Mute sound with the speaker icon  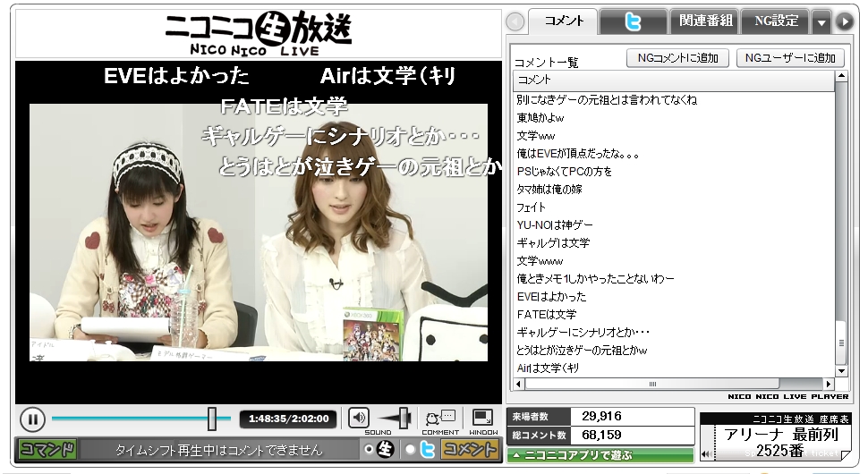[x=359, y=418]
